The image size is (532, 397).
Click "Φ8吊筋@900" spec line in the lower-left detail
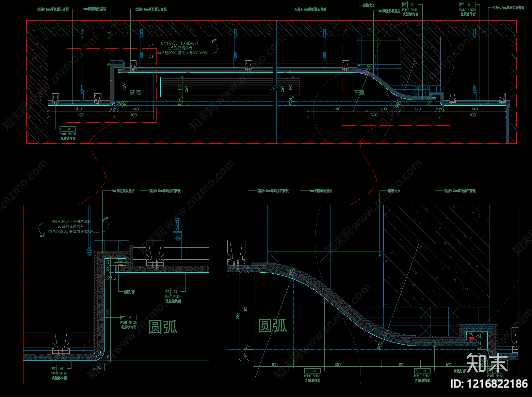(x=74, y=231)
